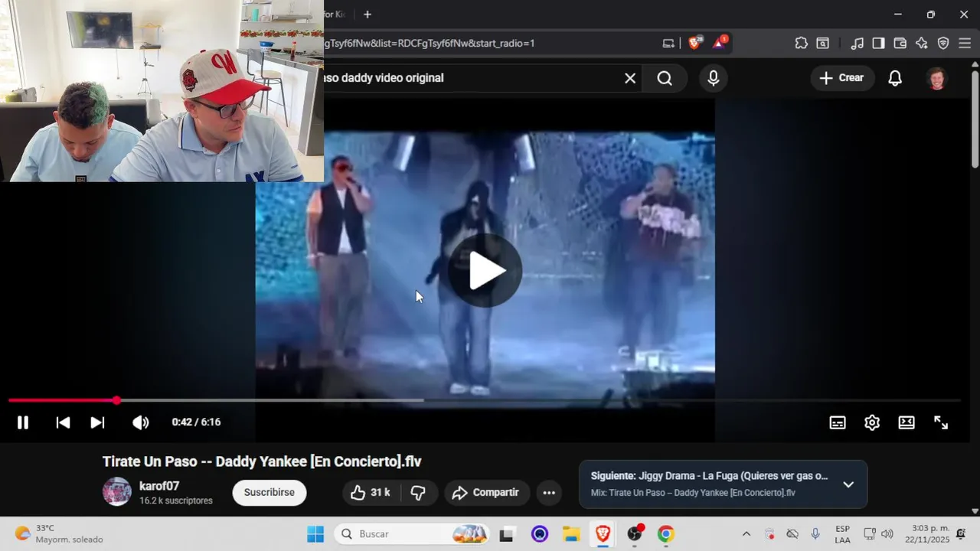Open the tray cloud sync status icon
This screenshot has width=980, height=551.
pyautogui.click(x=792, y=534)
